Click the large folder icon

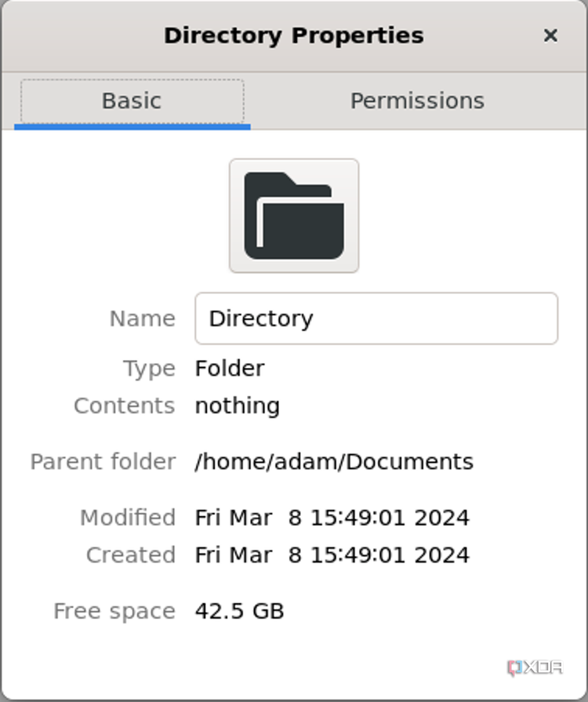point(293,214)
